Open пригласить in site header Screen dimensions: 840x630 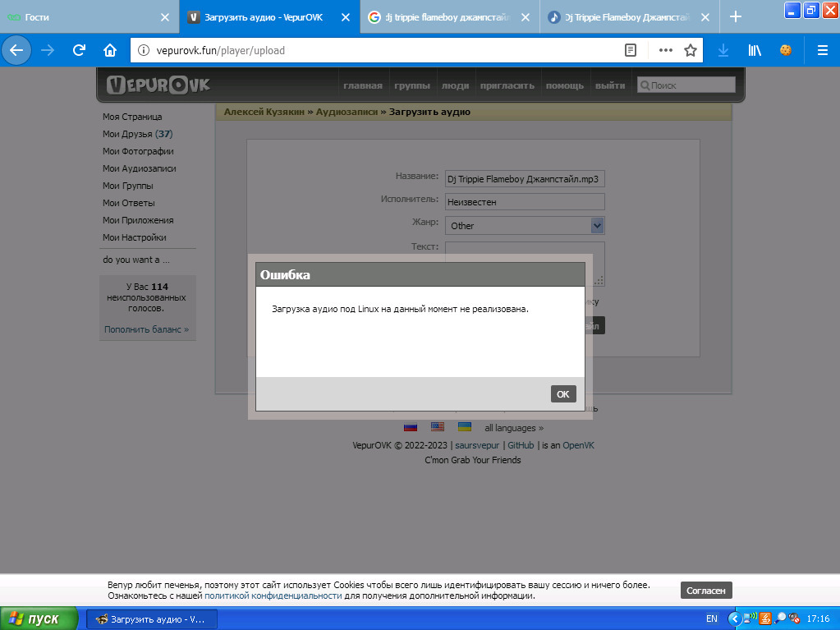(x=507, y=85)
